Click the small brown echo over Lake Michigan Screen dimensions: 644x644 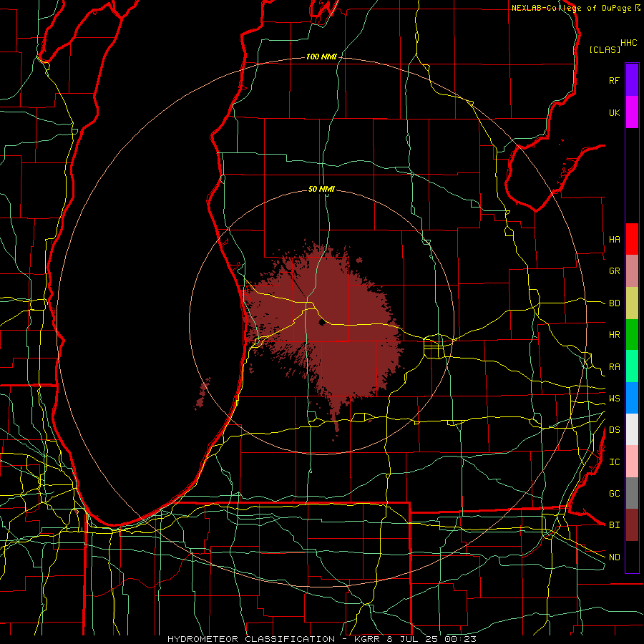click(202, 394)
